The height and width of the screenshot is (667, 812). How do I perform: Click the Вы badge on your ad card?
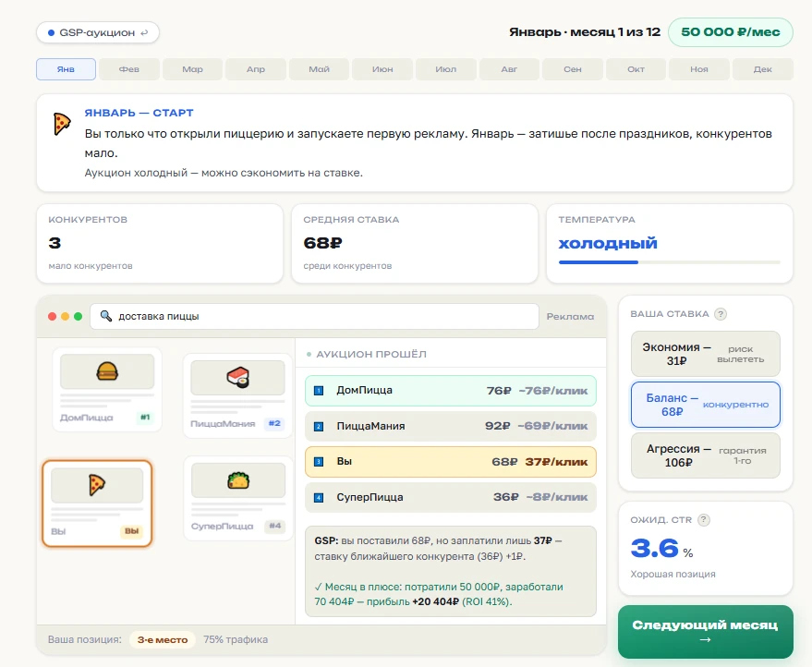132,531
